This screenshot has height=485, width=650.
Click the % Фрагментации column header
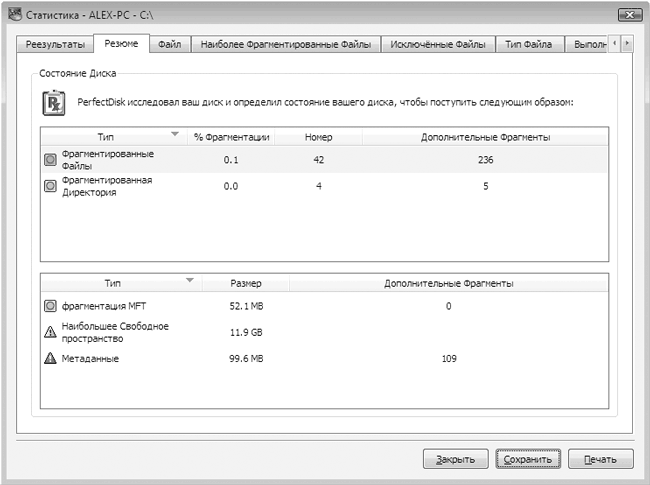(x=231, y=137)
